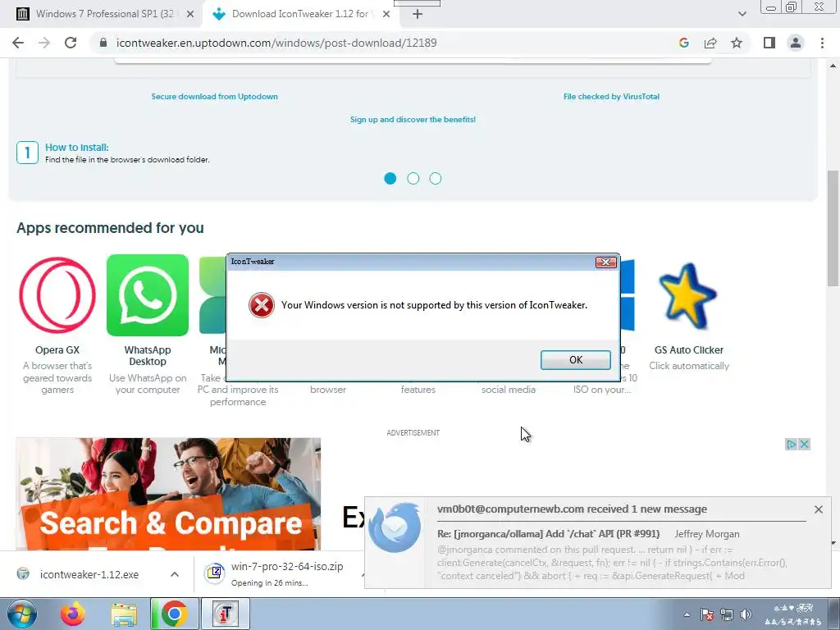Click the scrollbar up arrow
This screenshot has height=630, width=840.
[833, 66]
